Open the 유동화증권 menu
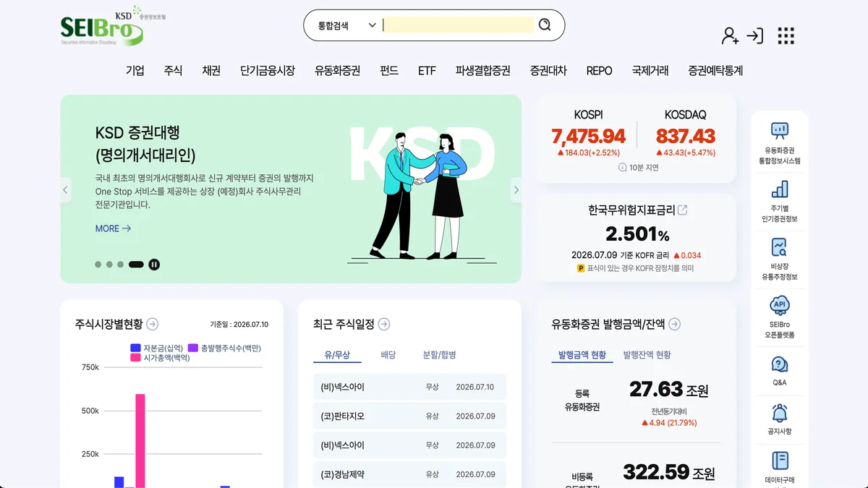This screenshot has height=488, width=868. click(x=337, y=71)
